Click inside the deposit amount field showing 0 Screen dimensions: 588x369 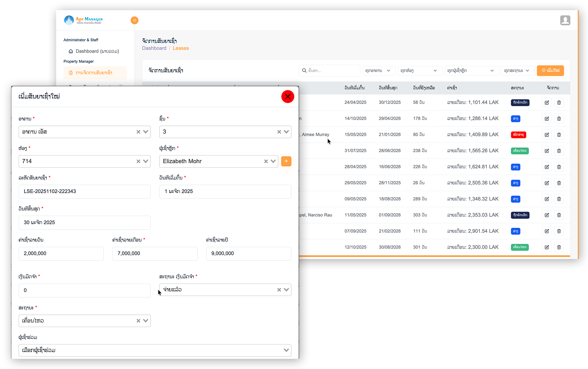point(84,290)
